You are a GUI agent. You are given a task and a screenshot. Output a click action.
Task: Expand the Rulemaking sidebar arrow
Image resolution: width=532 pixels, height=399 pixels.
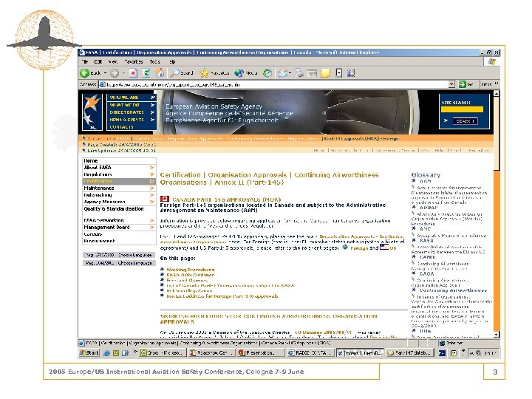tap(151, 195)
